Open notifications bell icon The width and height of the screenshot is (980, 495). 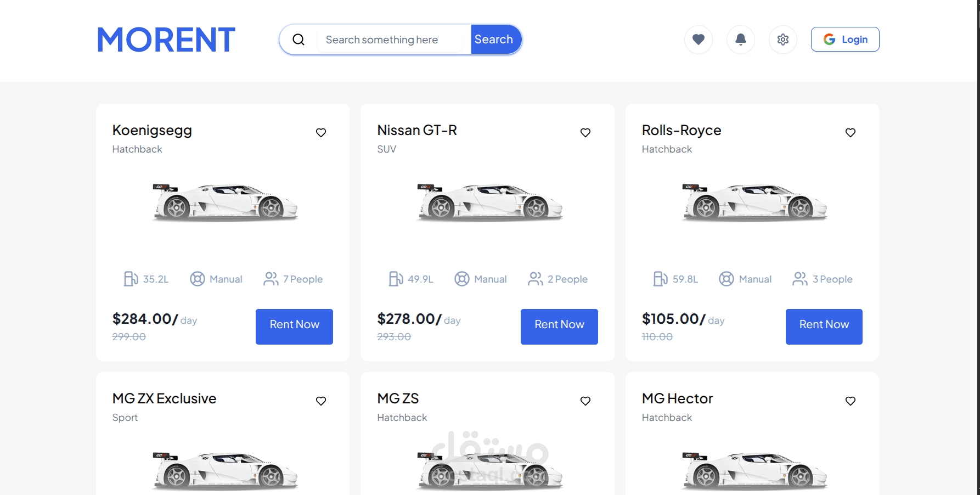[x=741, y=40]
